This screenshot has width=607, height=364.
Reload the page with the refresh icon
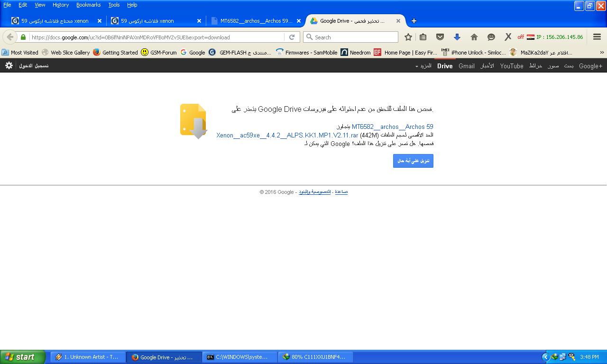coord(292,37)
